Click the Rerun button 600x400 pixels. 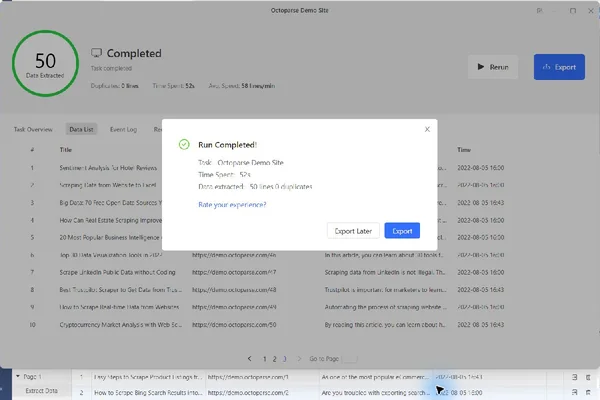pyautogui.click(x=493, y=67)
